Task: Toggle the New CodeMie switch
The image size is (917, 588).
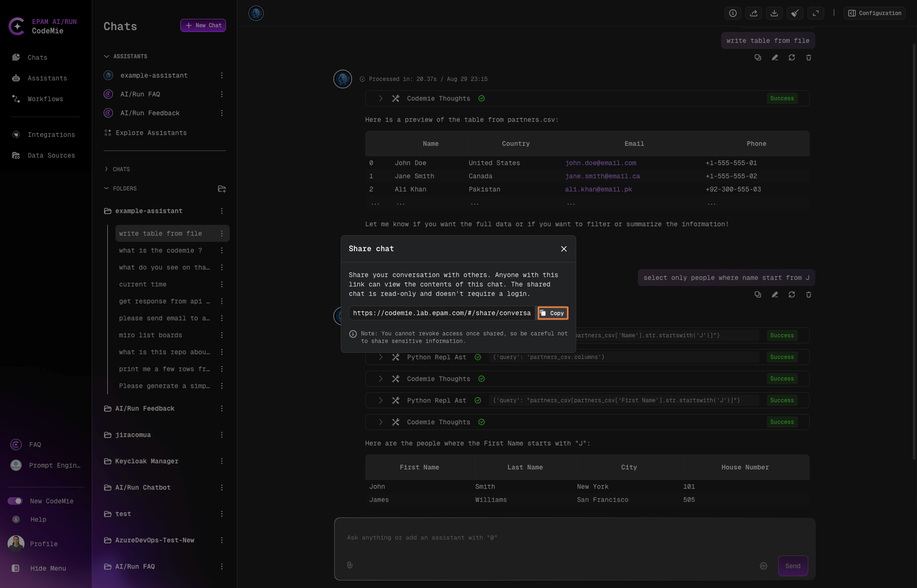Action: 15,501
